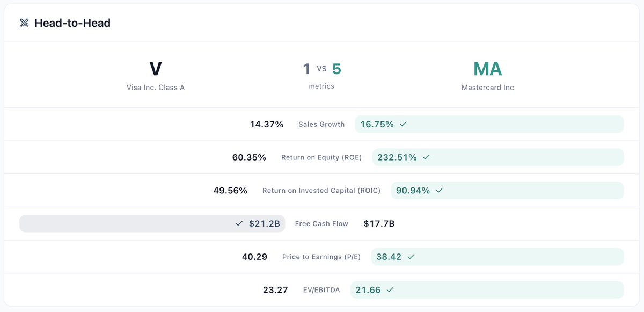Screen dimensions: 644x312
Task: Click Mastercard's 38.42 P/E value
Action: pos(389,257)
